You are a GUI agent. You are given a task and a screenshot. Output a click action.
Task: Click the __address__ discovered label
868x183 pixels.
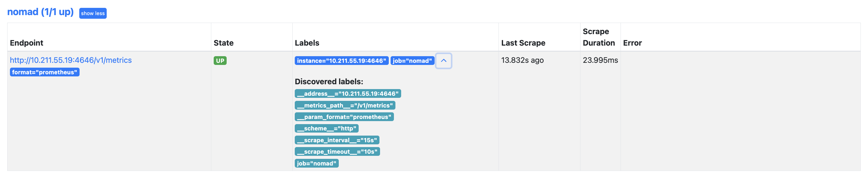348,94
